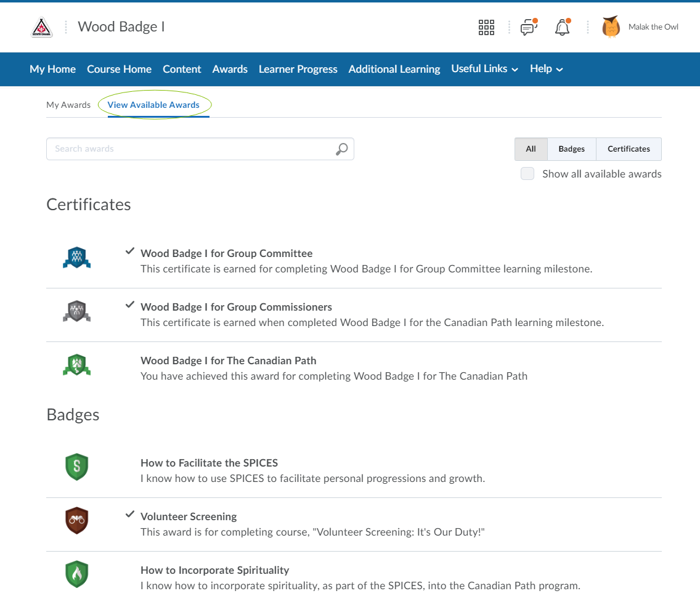Open the notifications bell icon
Image resolution: width=700 pixels, height=596 pixels.
click(563, 27)
